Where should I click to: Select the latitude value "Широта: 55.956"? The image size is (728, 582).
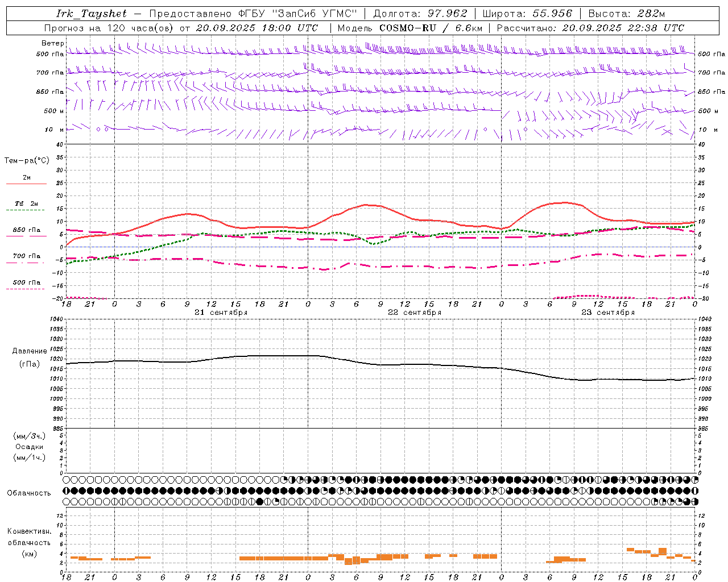pos(527,14)
